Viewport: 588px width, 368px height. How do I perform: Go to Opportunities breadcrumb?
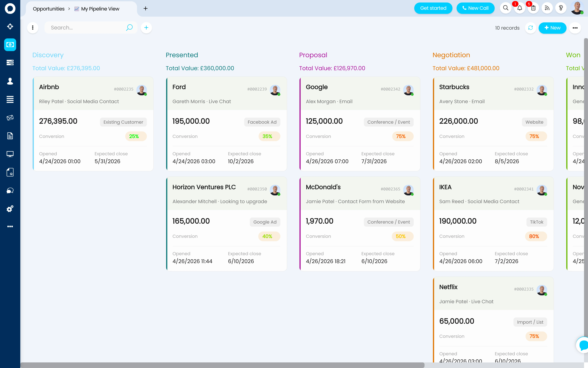49,9
